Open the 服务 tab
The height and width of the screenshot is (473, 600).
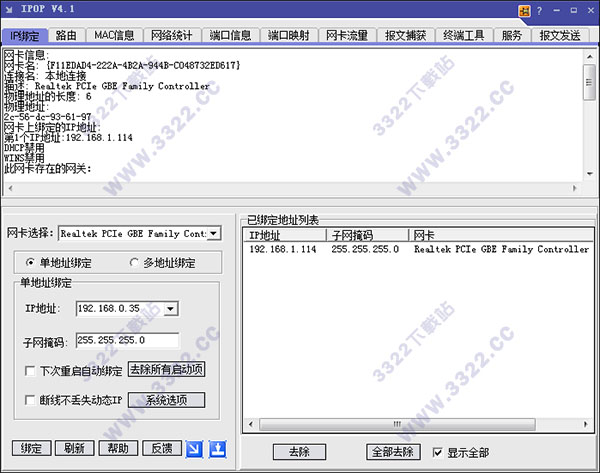tap(512, 36)
